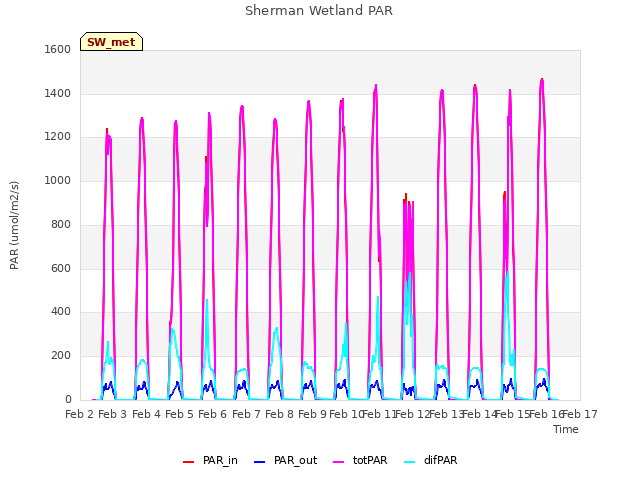Viewport: 640px width, 480px height.
Task: Click the chart title Sherman Wetland PAR
Action: [x=319, y=11]
